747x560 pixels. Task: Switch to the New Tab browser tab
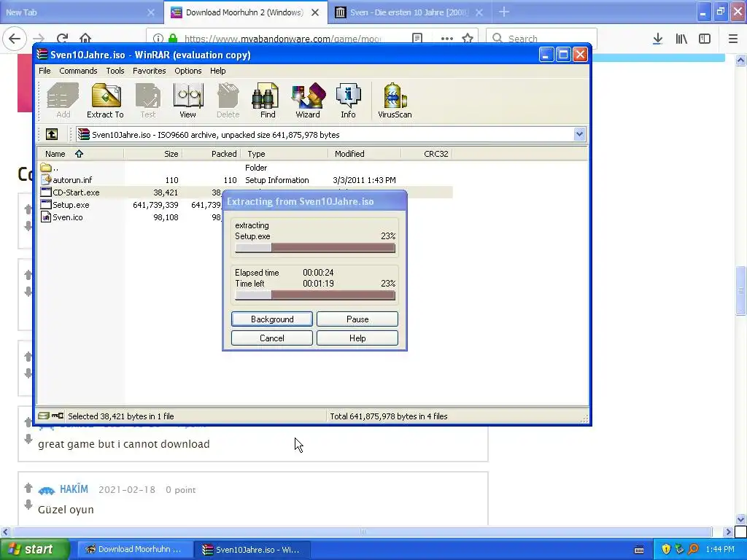coord(81,12)
